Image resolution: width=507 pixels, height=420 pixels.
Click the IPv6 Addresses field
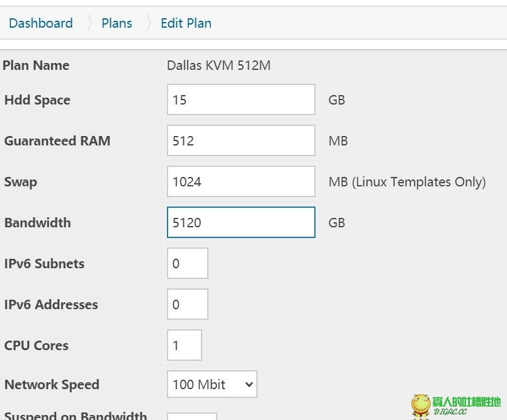(x=188, y=304)
